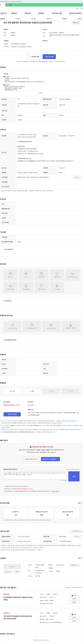Click 전송 to submit the question
The height and width of the screenshot is (644, 83).
(74, 476)
